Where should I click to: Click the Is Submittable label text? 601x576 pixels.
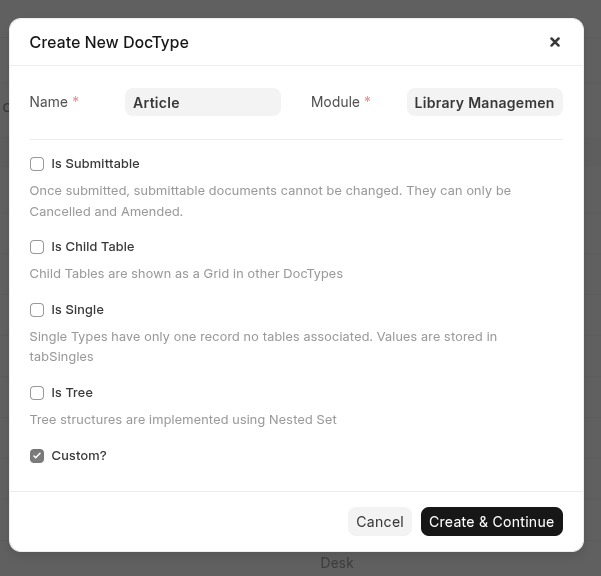[x=95, y=164]
